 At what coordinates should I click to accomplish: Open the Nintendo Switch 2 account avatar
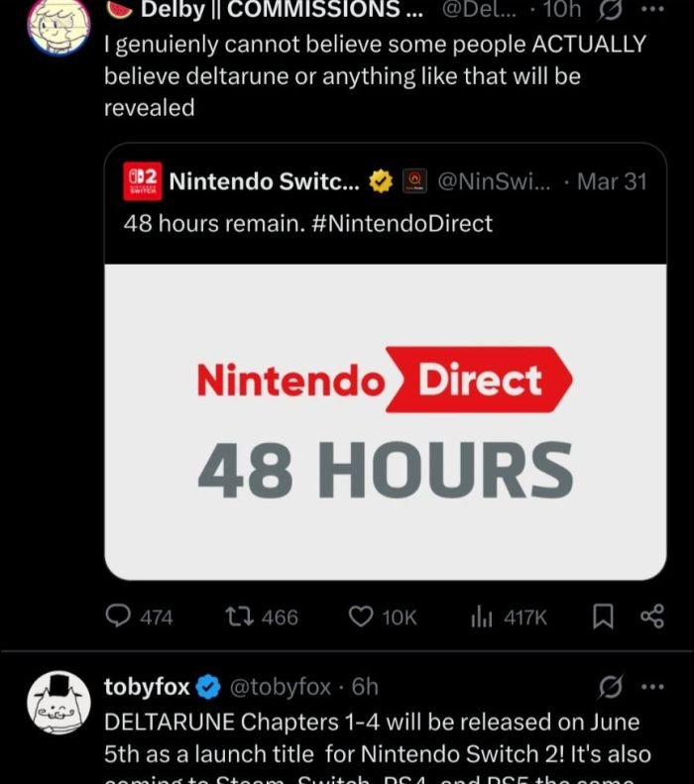pos(142,182)
